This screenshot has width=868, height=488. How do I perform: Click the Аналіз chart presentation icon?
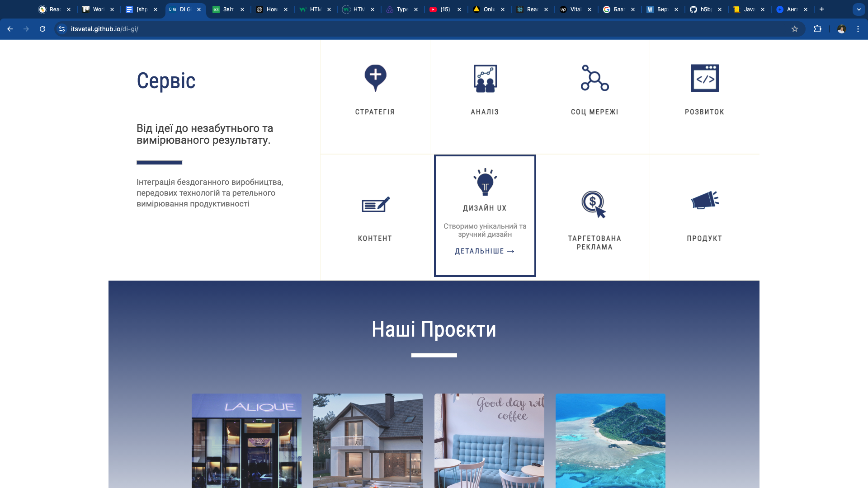click(485, 78)
